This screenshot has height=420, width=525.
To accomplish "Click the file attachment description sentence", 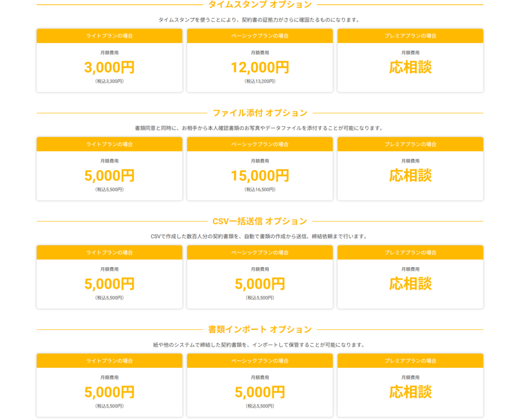I will 259,128.
